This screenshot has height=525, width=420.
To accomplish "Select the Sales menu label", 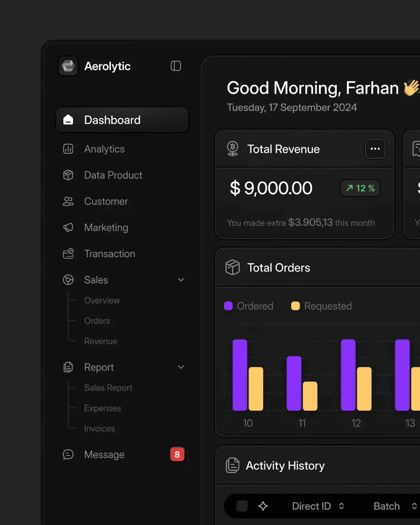I will 96,280.
